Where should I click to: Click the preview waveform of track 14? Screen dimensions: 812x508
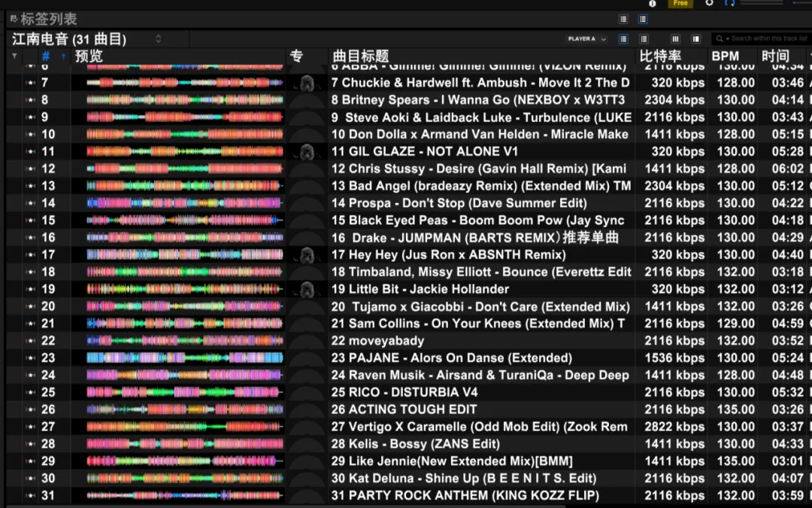coord(185,203)
